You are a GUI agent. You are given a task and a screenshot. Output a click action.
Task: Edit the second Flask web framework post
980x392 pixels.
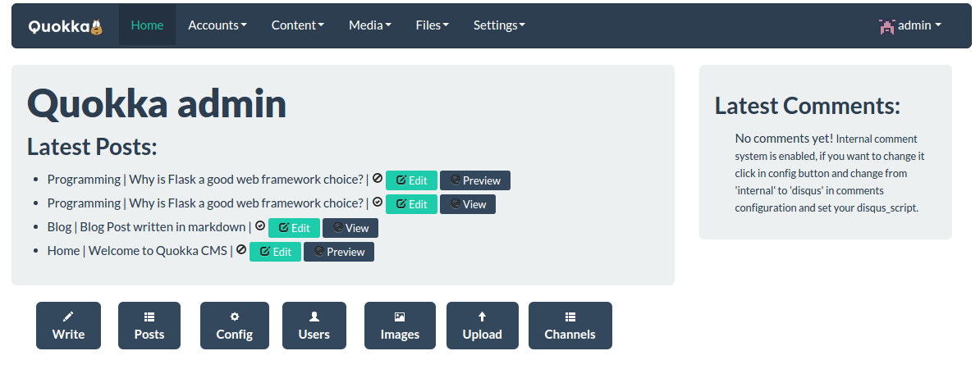(x=411, y=204)
